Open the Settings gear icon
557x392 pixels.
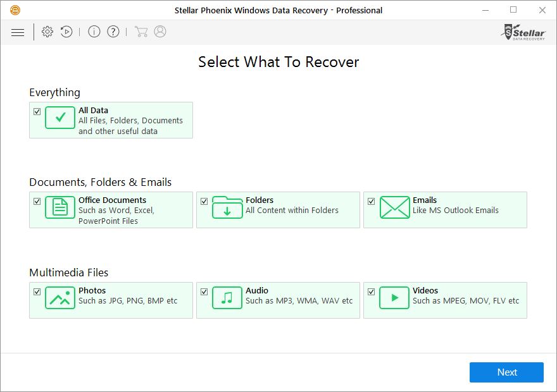(x=47, y=31)
